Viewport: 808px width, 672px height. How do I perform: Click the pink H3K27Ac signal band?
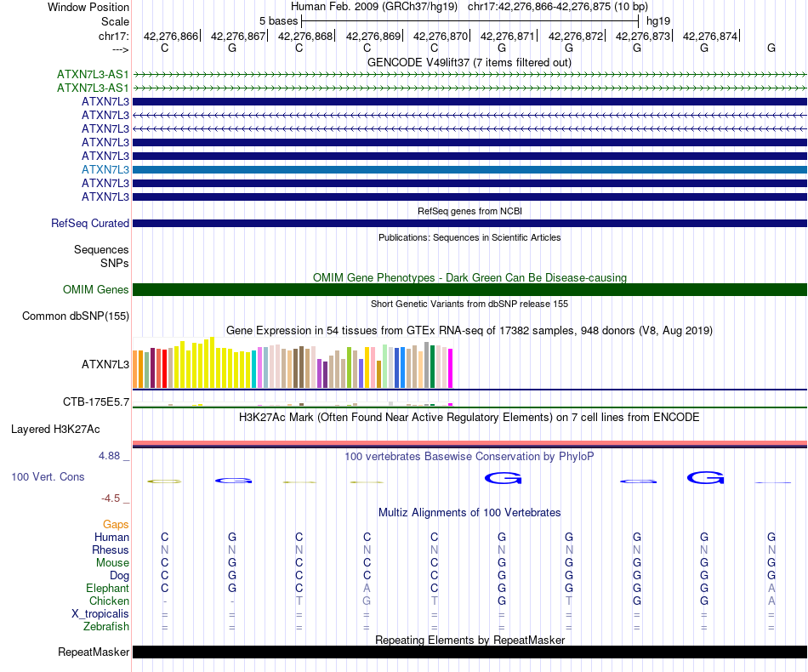pos(469,443)
